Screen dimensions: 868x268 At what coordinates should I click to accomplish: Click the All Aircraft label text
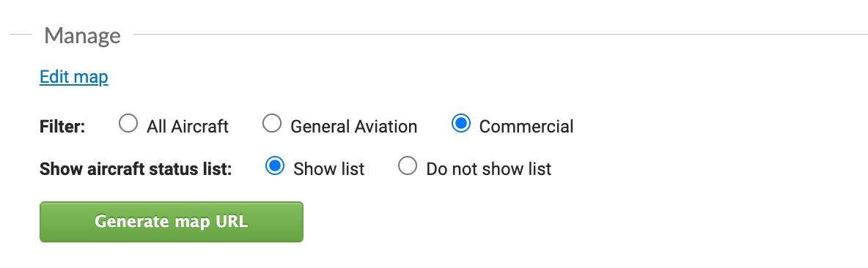tap(188, 127)
